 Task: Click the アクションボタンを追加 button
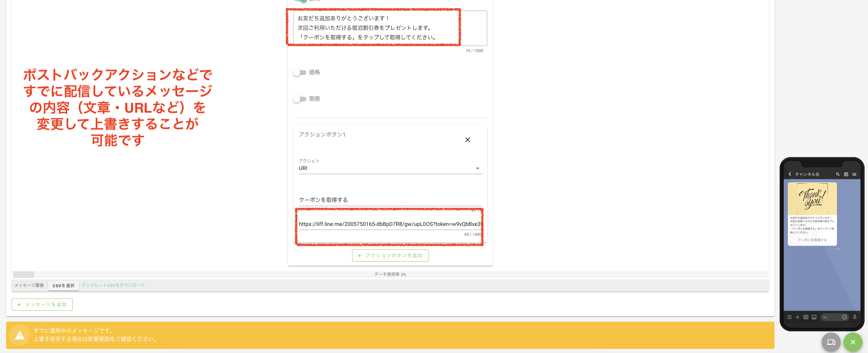point(390,256)
